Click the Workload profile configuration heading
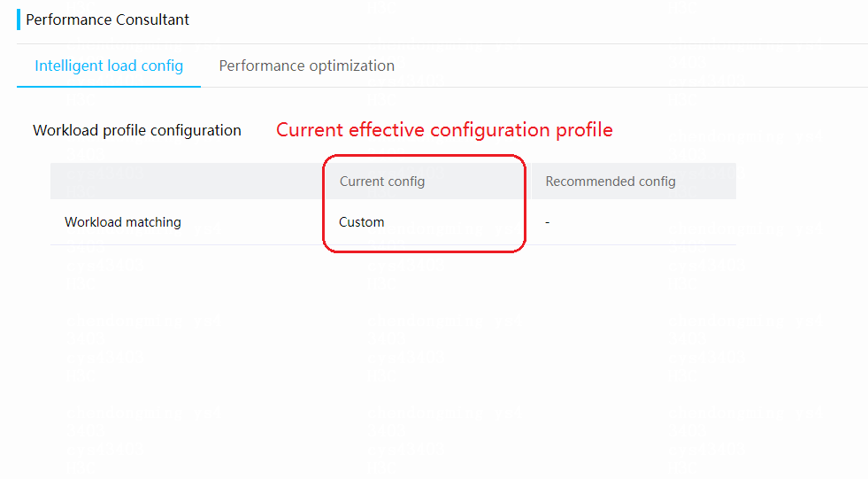 (x=137, y=131)
